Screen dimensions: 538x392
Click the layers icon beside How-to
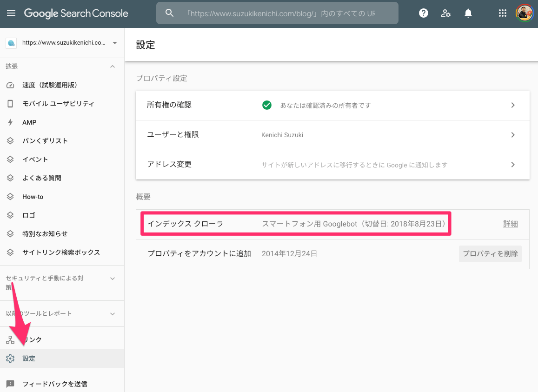10,197
